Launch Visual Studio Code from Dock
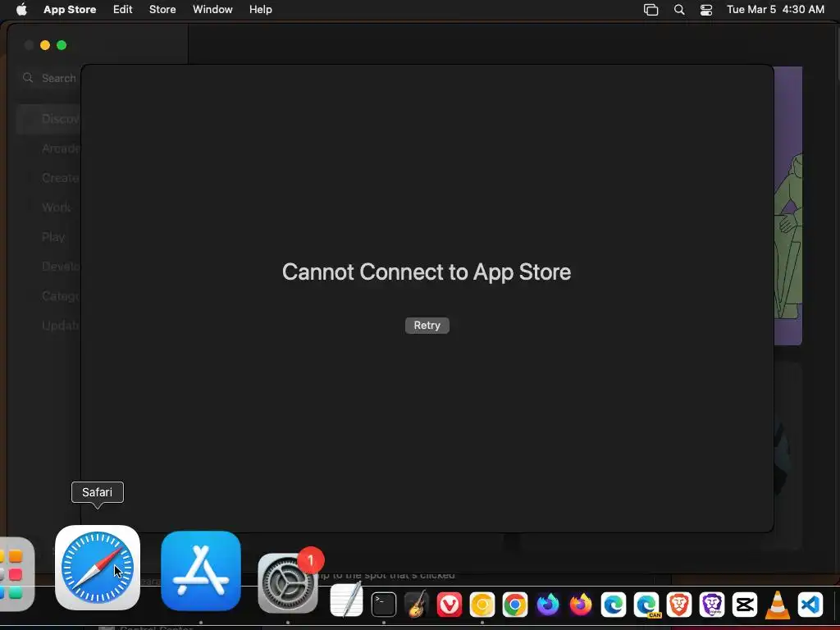 click(810, 605)
